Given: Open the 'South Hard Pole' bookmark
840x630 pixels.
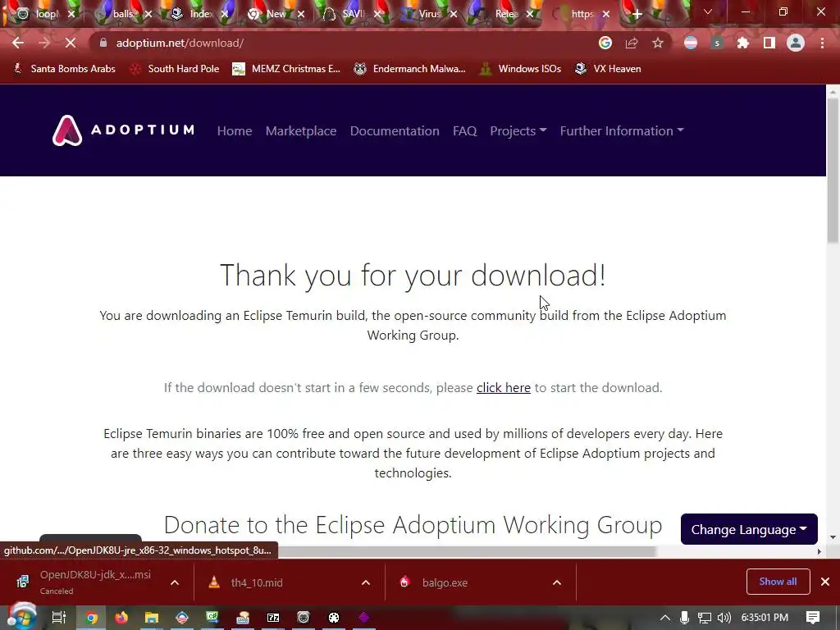Looking at the screenshot, I should point(176,69).
